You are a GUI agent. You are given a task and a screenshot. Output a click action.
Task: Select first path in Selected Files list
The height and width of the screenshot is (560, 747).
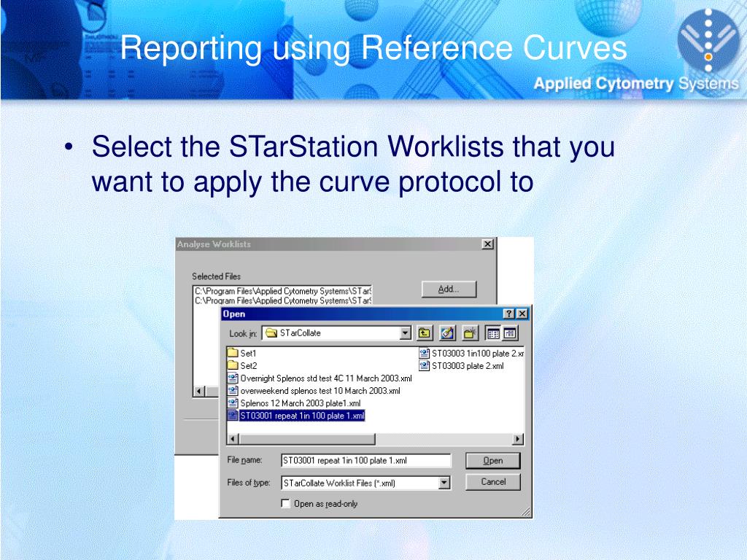click(283, 291)
